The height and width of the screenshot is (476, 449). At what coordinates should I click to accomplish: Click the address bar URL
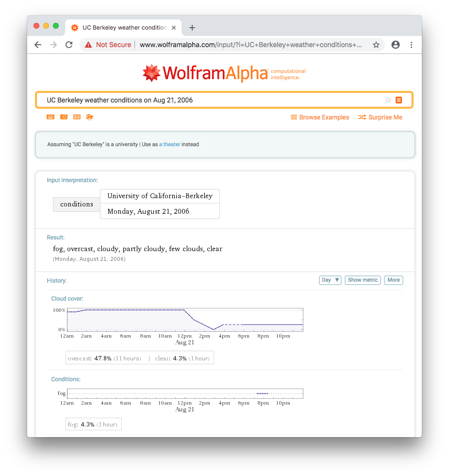click(x=250, y=45)
